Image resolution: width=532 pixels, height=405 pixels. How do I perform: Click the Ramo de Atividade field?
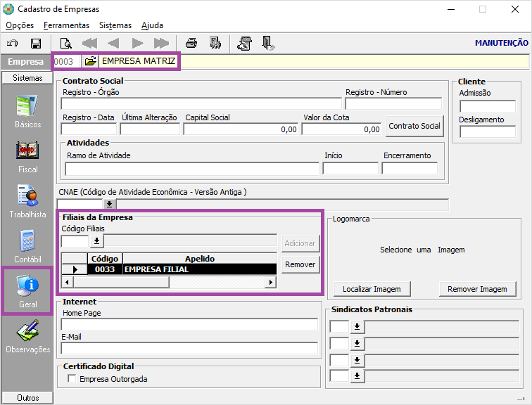click(x=192, y=169)
